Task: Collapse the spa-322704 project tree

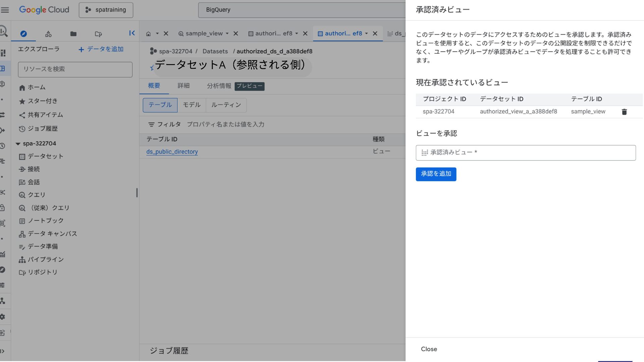Action: click(18, 144)
